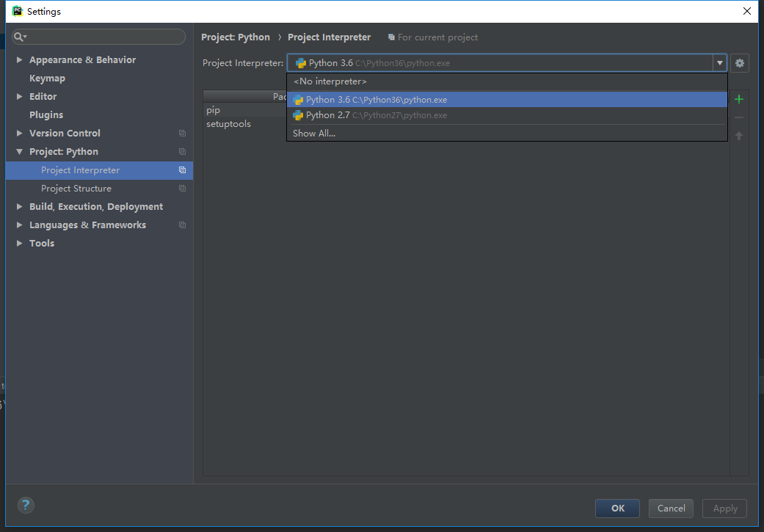Screen dimensions: 764x532
Task: Choose Show All... in the interpreter list
Action: 506,134
